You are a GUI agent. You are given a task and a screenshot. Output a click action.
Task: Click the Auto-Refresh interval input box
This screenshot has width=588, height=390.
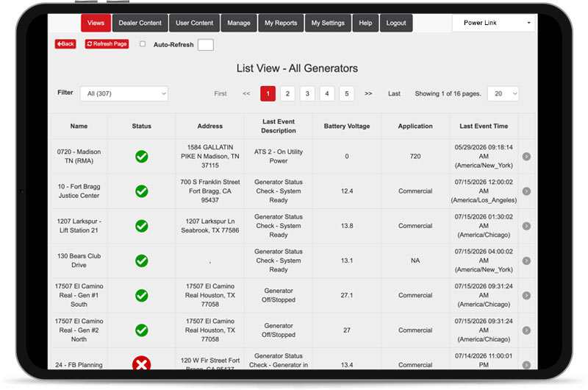click(206, 45)
